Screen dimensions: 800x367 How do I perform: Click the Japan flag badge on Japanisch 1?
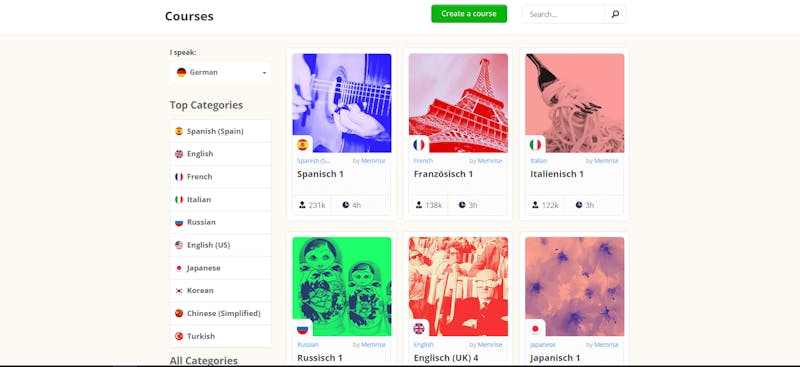coord(535,329)
